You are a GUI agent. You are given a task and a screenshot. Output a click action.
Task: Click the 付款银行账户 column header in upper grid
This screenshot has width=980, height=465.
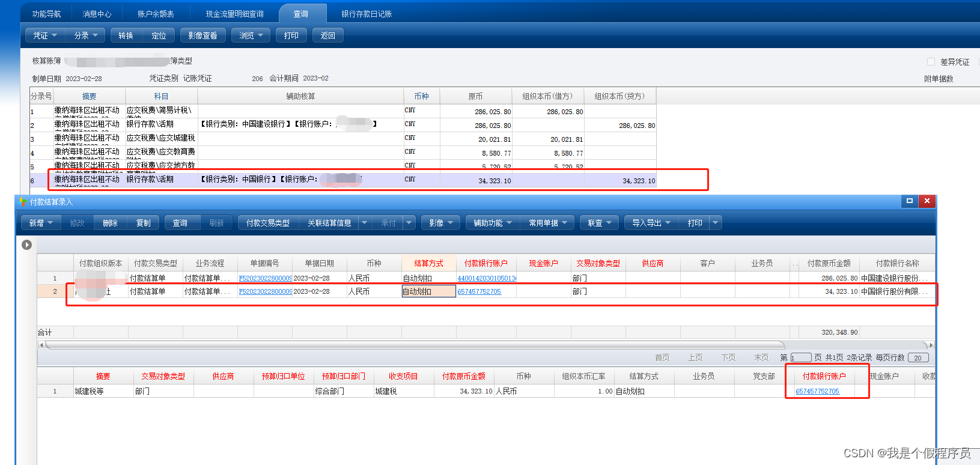coord(485,263)
